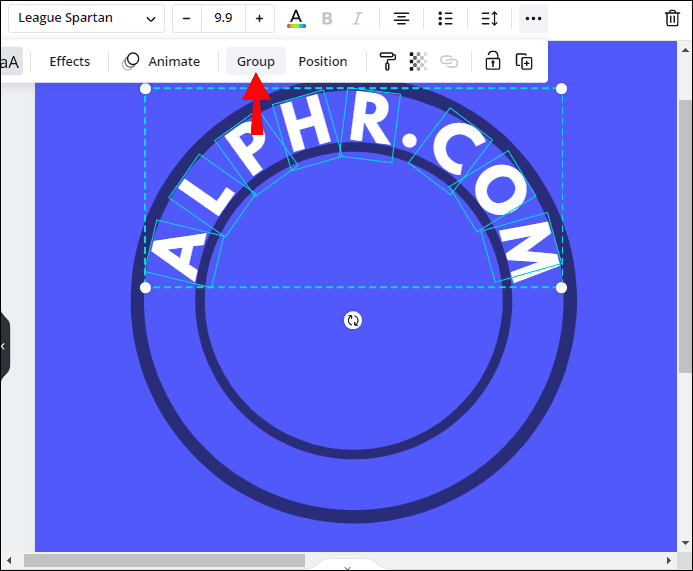Open the Position panel
This screenshot has height=571, width=693.
323,62
